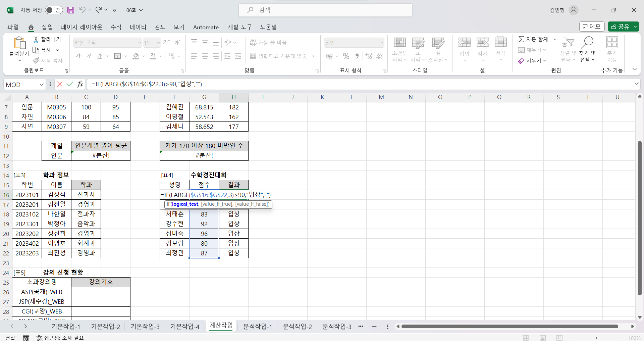The height and width of the screenshot is (341, 644).
Task: Switch to Page Break Preview view
Action: [559, 338]
